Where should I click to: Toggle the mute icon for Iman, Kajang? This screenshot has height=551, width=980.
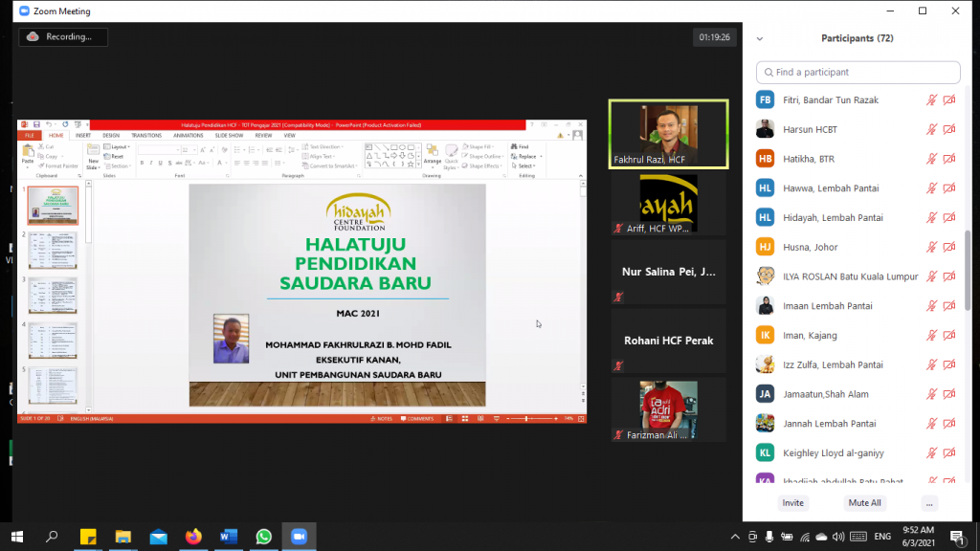[931, 336]
